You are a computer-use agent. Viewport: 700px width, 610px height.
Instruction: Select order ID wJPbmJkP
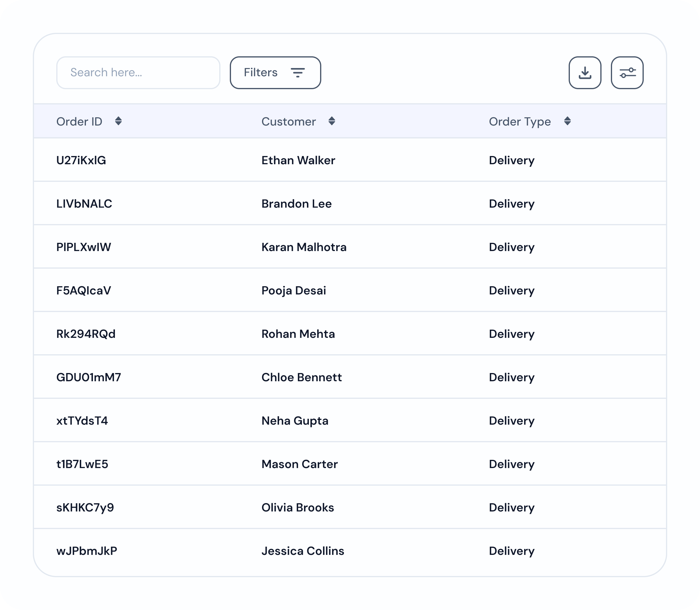coord(87,551)
